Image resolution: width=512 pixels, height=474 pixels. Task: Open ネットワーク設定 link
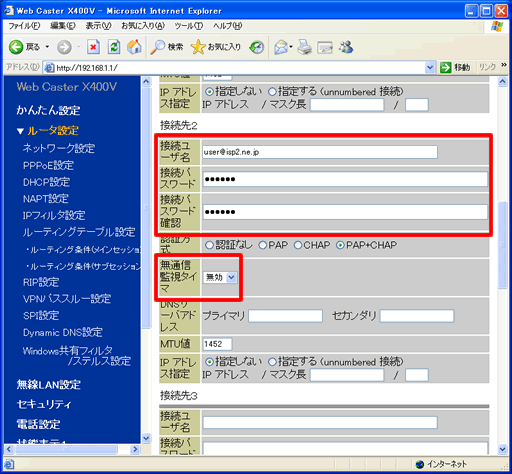point(59,148)
